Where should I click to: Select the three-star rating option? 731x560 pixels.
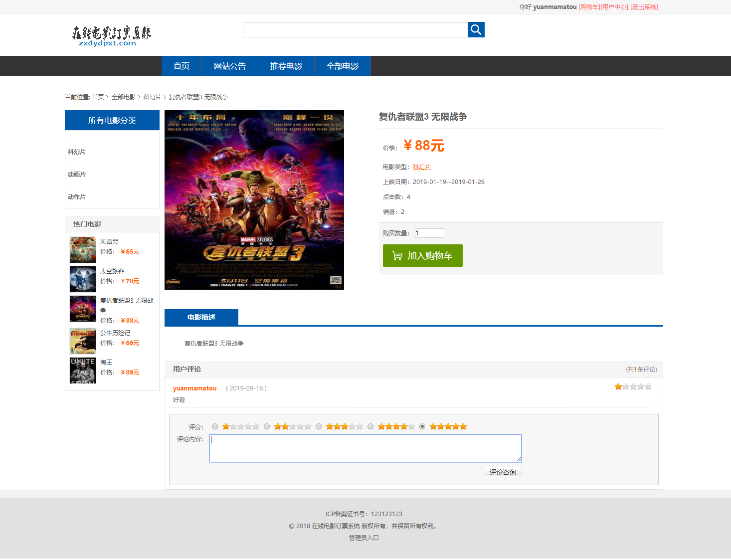pos(319,426)
